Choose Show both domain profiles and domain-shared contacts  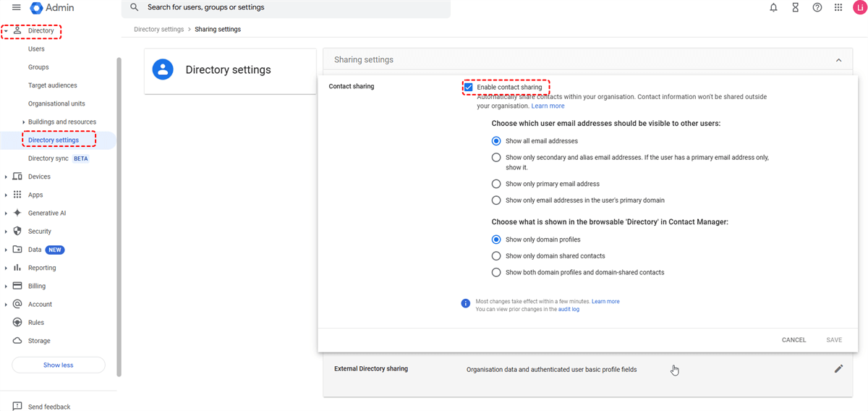click(x=496, y=273)
